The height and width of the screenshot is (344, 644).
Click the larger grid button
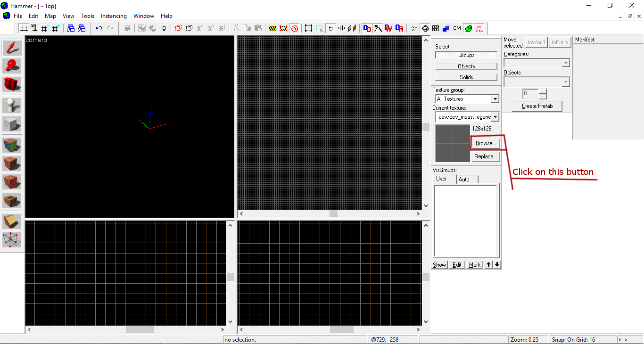pyautogui.click(x=56, y=28)
